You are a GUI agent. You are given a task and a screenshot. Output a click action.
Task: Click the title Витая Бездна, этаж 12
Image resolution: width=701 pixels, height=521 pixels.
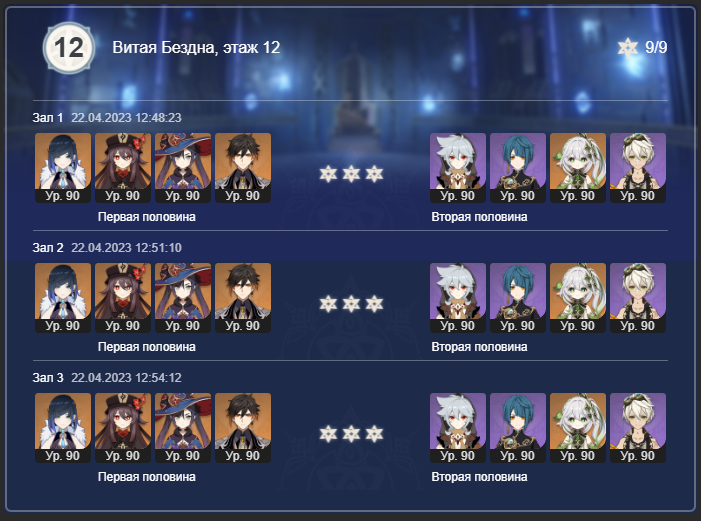coord(196,47)
